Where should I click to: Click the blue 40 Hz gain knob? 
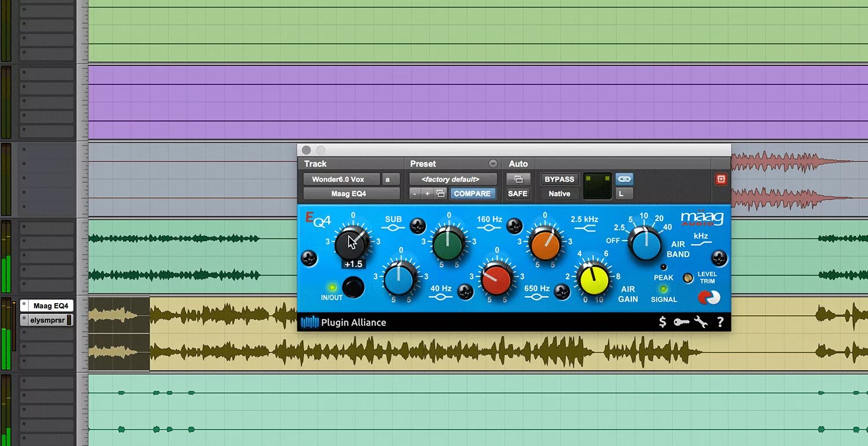[400, 279]
